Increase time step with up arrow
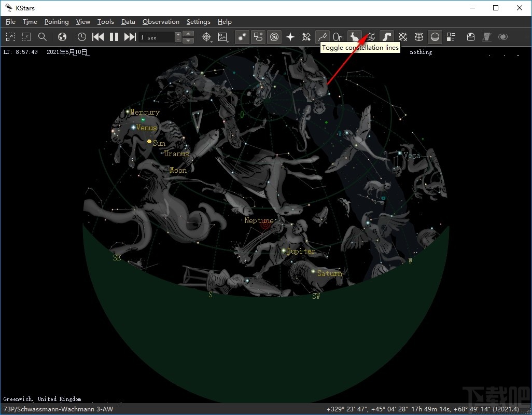The height and width of the screenshot is (415, 532). click(x=189, y=34)
